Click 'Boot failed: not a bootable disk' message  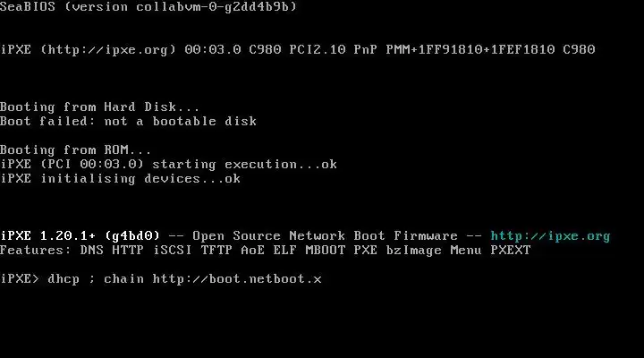(x=128, y=121)
